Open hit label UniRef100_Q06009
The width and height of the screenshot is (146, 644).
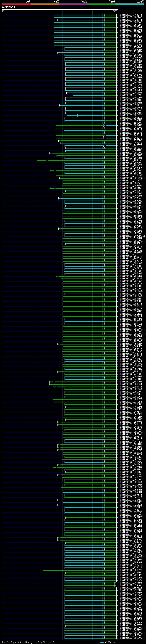point(131,22)
